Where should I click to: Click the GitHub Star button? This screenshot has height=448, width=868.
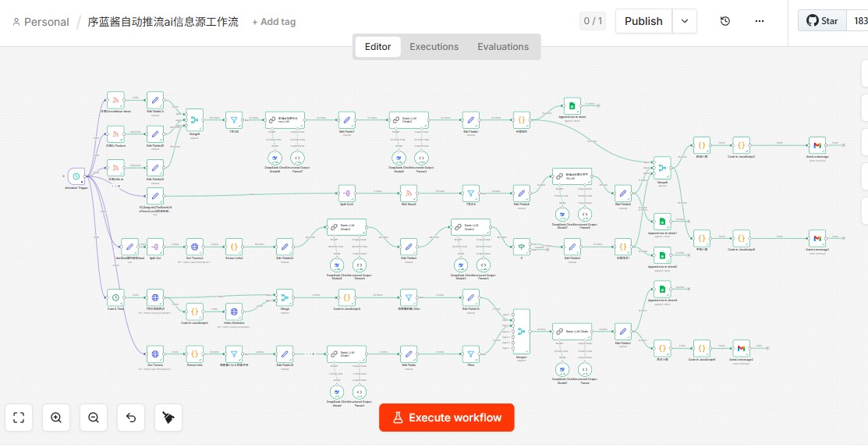point(822,21)
